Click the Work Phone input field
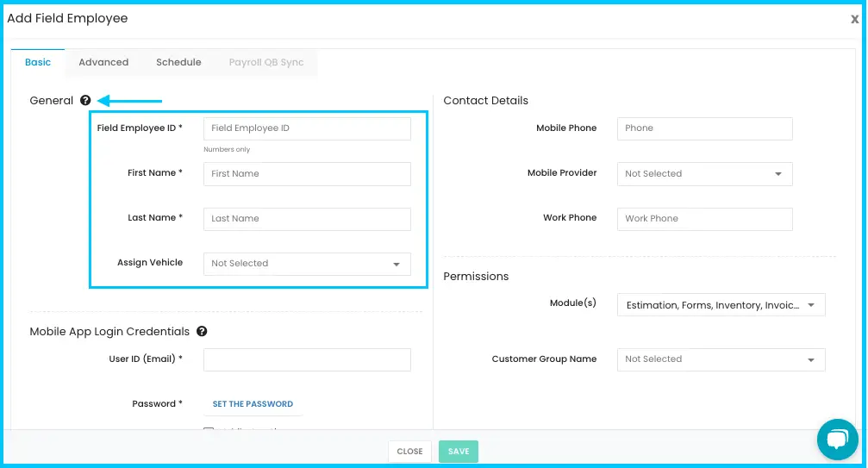The width and height of the screenshot is (868, 468). click(x=705, y=219)
